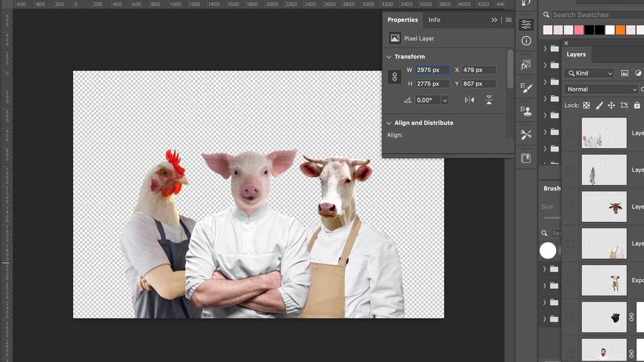This screenshot has width=644, height=362.
Task: Lock artboard nesting icon in Layers
Action: coord(625,105)
